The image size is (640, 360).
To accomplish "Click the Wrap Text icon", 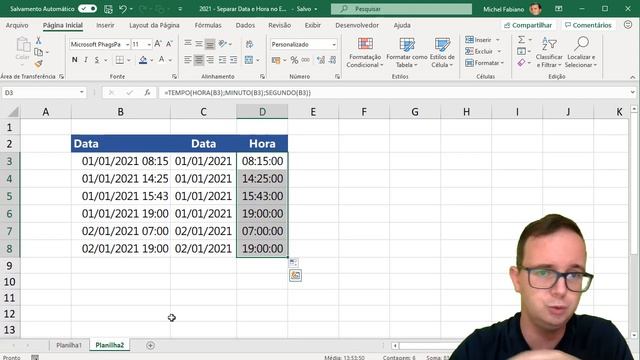I will pyautogui.click(x=249, y=44).
